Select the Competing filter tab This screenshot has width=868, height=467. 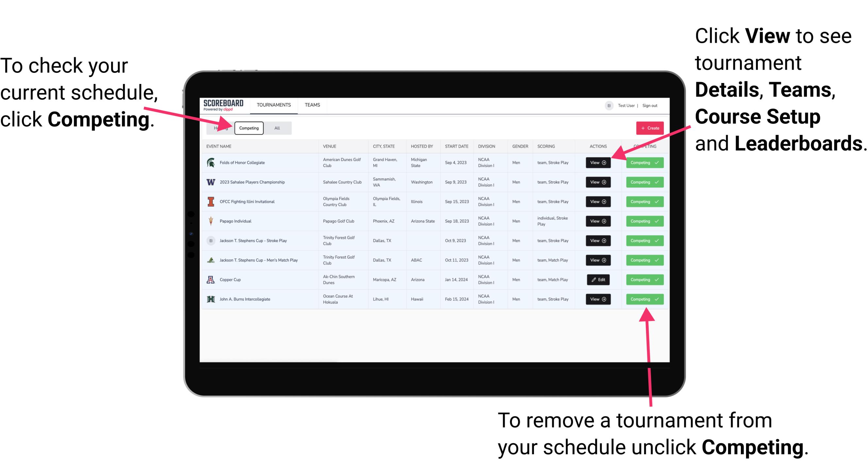click(x=248, y=128)
